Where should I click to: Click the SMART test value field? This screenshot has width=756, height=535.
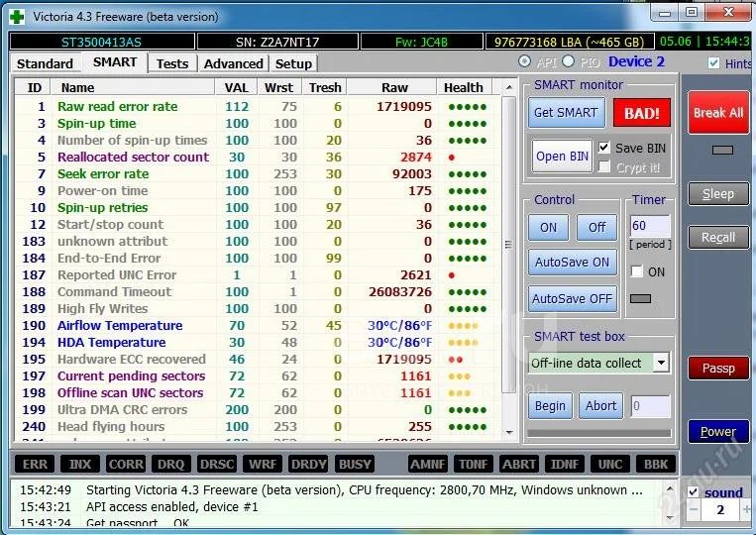coord(650,406)
